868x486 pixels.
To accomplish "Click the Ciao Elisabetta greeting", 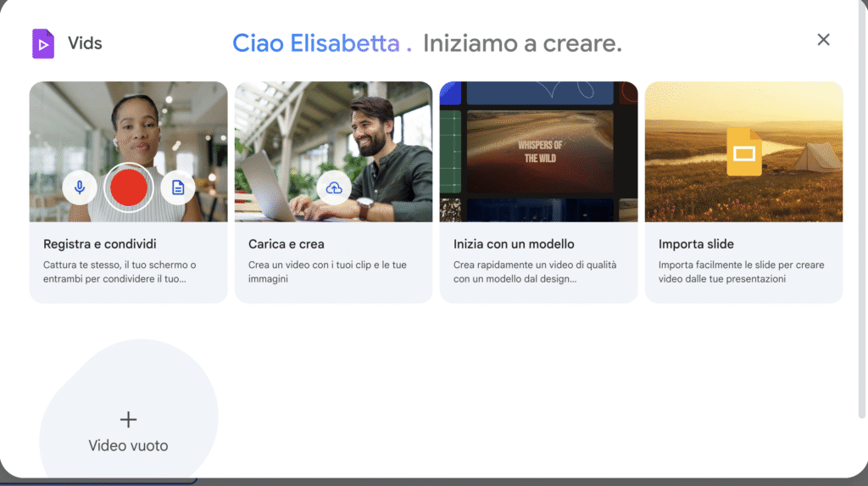I will pyautogui.click(x=321, y=43).
